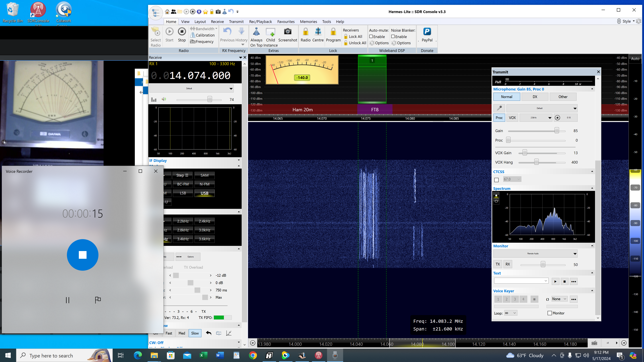The height and width of the screenshot is (362, 644).
Task: Collapse the Spectrum section in Transmit
Action: click(x=592, y=188)
